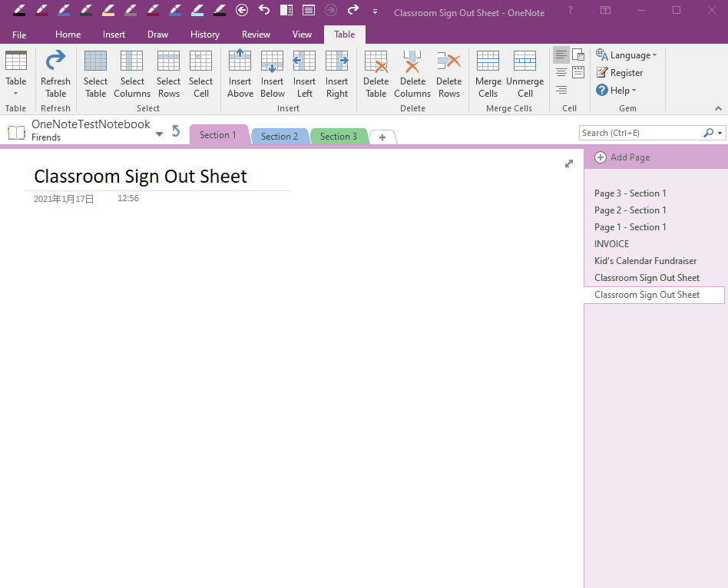This screenshot has height=588, width=728.
Task: Open the File menu
Action: 19,35
